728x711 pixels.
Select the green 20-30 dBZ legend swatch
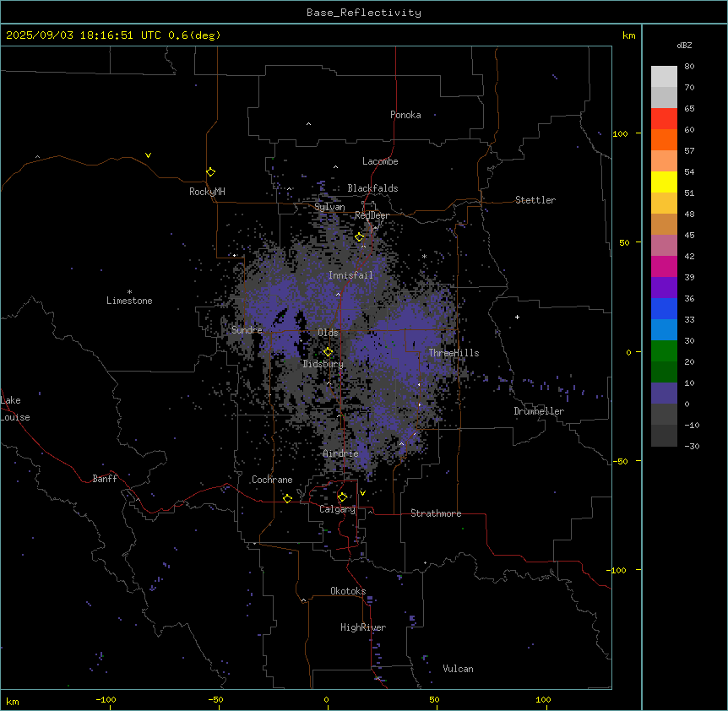click(x=664, y=351)
